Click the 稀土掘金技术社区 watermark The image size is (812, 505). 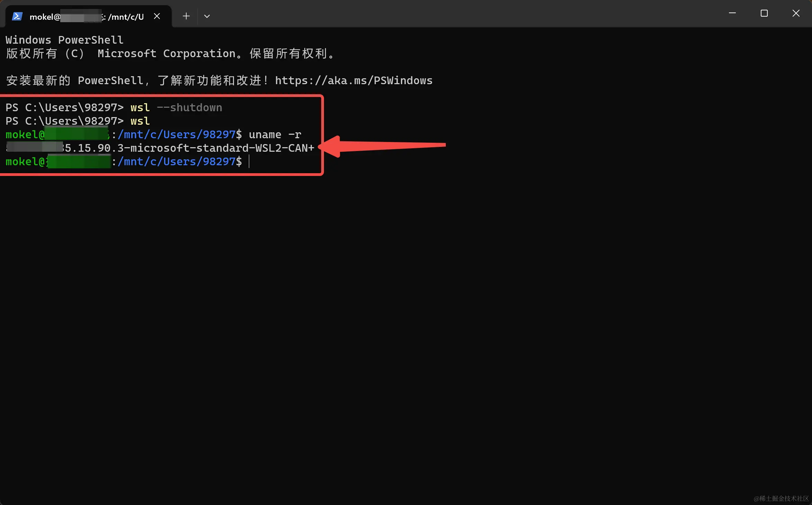coord(781,498)
